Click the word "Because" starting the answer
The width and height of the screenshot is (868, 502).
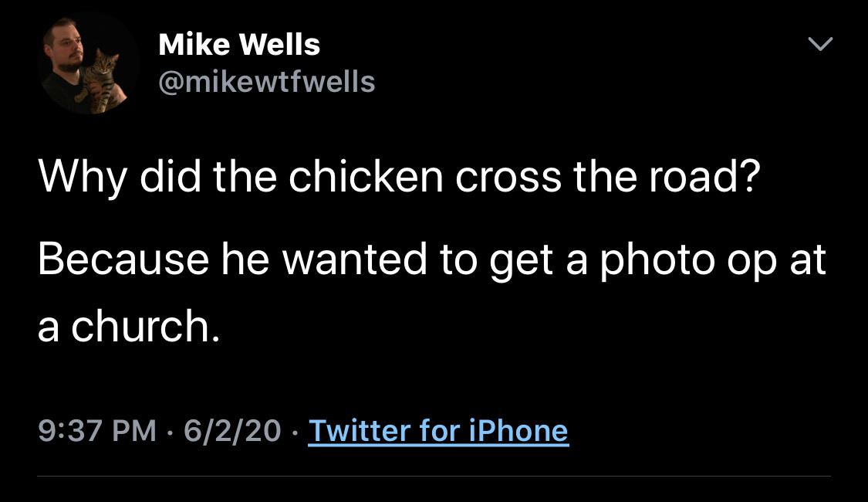point(123,260)
